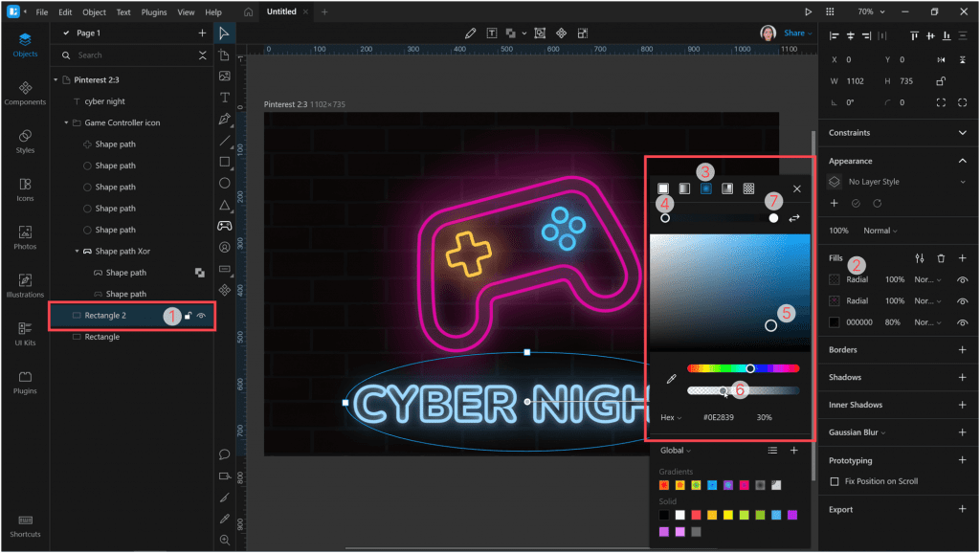Open the View menu
The image size is (980, 553).
pos(186,11)
